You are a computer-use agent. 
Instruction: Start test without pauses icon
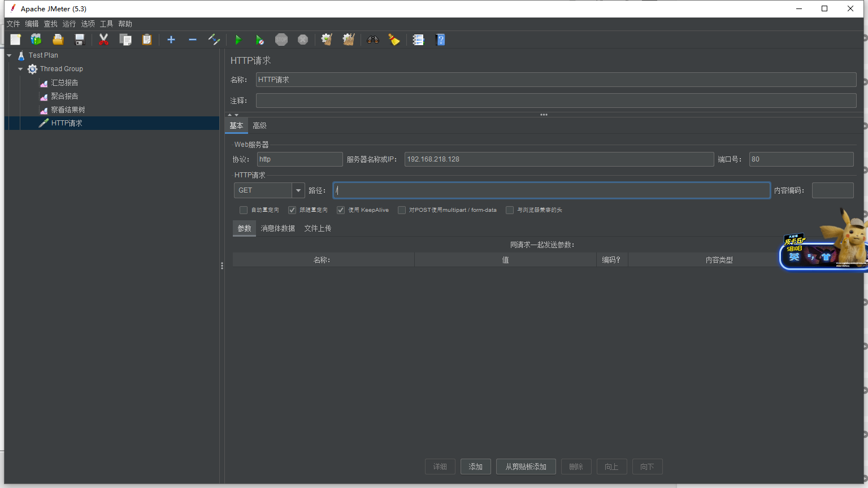259,40
